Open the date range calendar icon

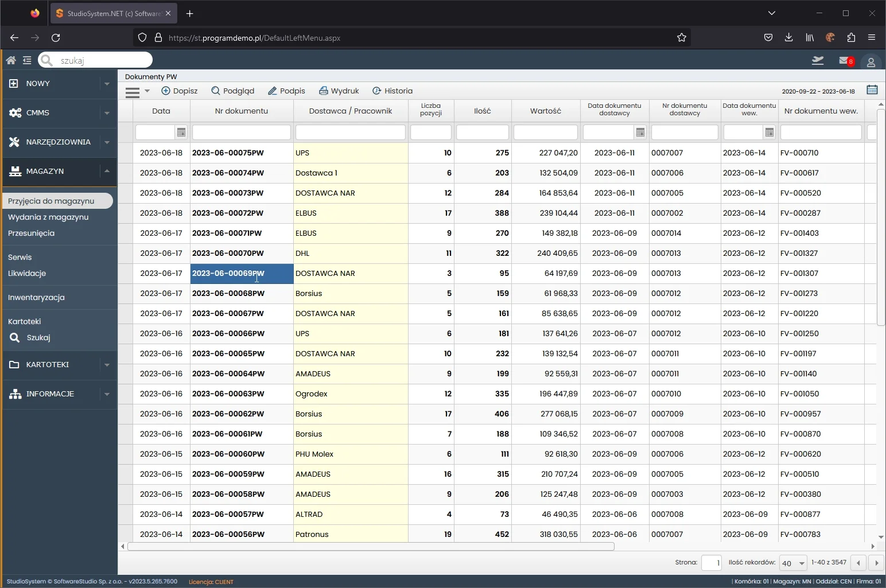point(872,90)
